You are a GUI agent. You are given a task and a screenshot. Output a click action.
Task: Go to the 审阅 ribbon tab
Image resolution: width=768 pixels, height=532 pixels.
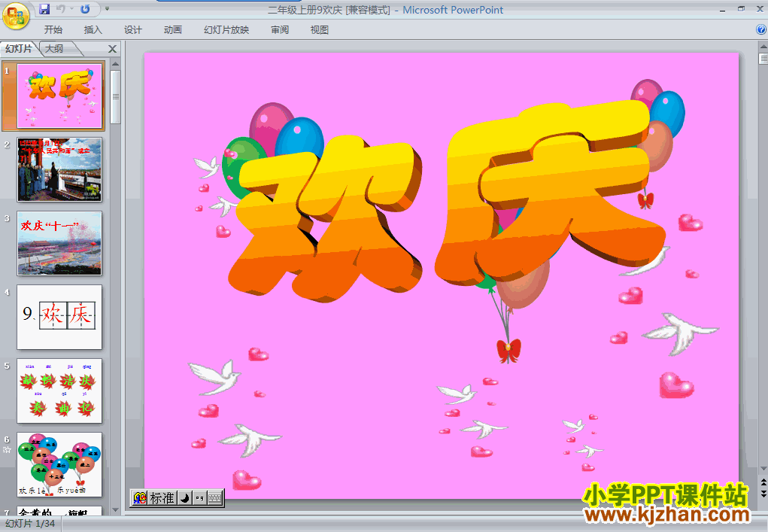[280, 30]
